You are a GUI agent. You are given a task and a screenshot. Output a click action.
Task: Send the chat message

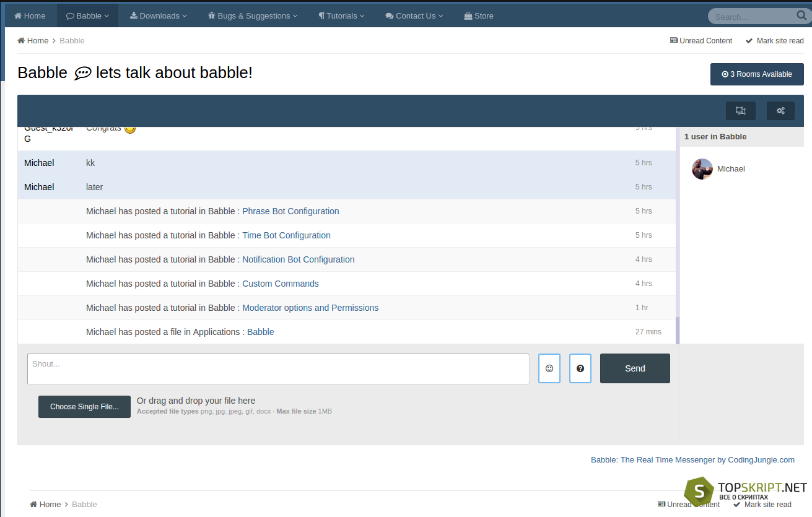tap(635, 368)
